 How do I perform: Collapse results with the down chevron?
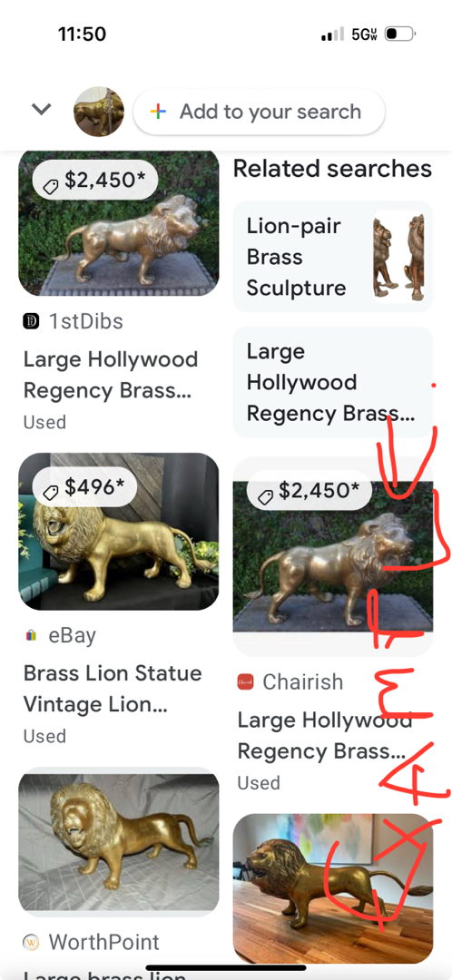(41, 110)
